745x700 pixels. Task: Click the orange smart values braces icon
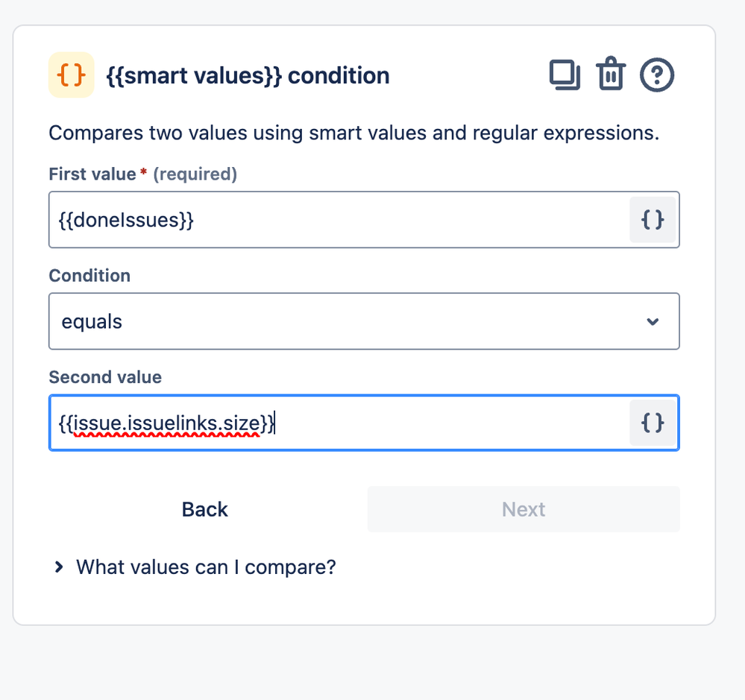72,75
